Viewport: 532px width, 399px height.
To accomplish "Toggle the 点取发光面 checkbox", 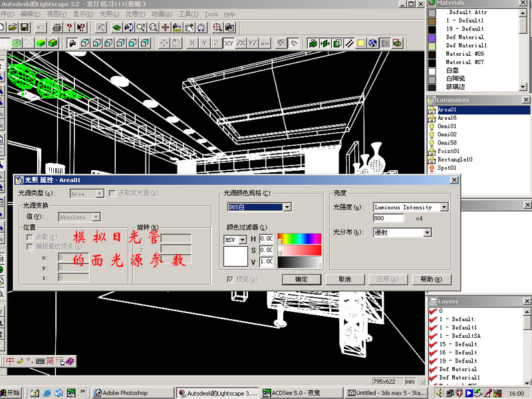I will (112, 193).
